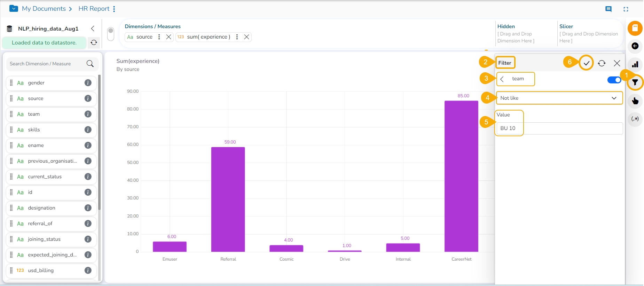The height and width of the screenshot is (286, 644).
Task: Open the pointer hand interaction icon
Action: point(635,101)
